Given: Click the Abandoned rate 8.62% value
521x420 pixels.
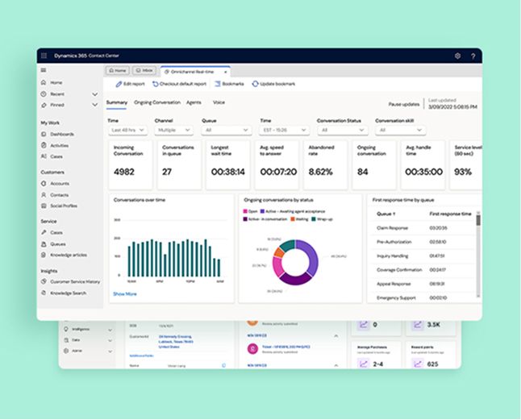Looking at the screenshot, I should coord(321,172).
